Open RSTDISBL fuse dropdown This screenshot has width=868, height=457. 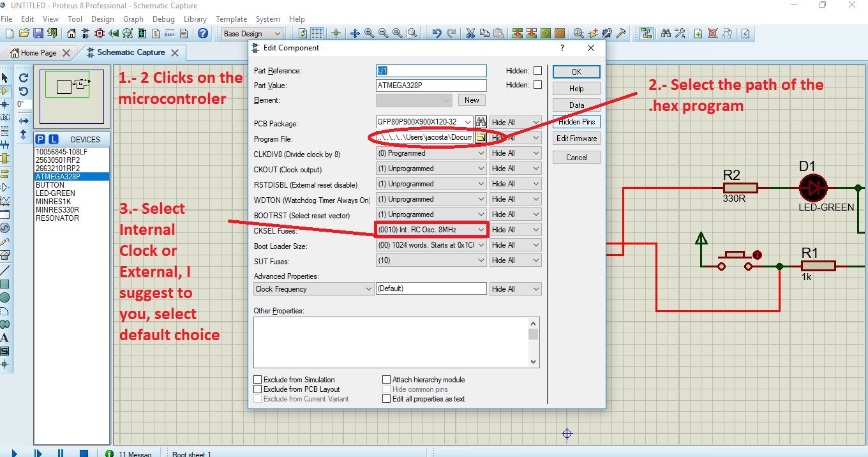click(x=431, y=184)
